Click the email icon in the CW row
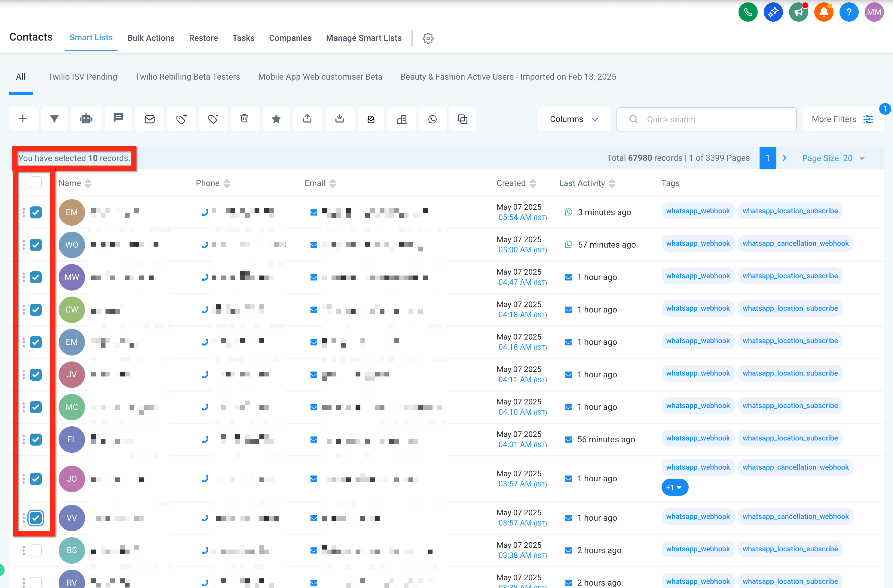 pos(314,310)
